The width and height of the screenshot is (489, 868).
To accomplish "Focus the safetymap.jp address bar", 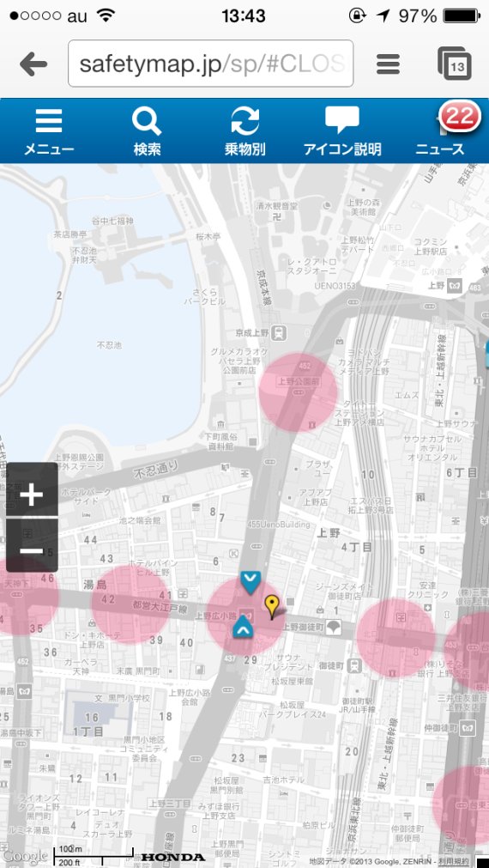I will click(210, 64).
